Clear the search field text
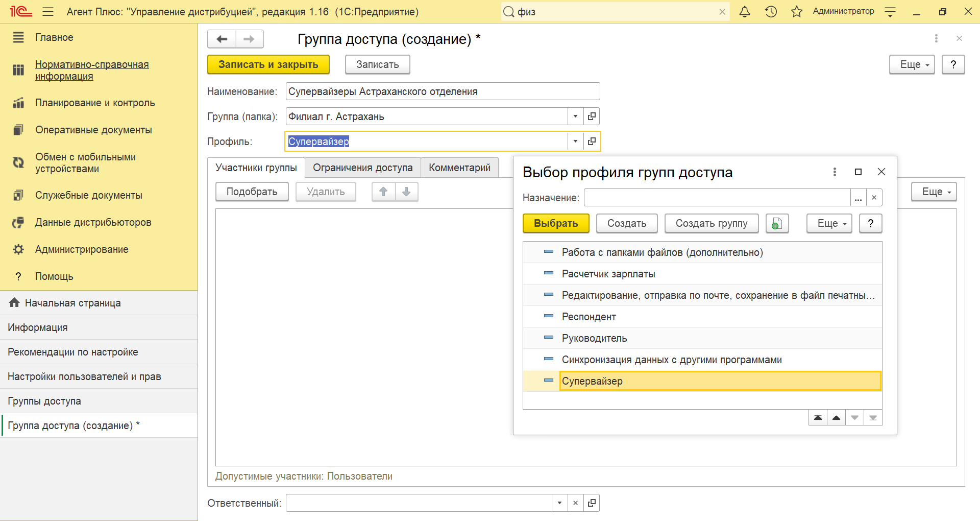The height and width of the screenshot is (521, 980). (x=722, y=12)
